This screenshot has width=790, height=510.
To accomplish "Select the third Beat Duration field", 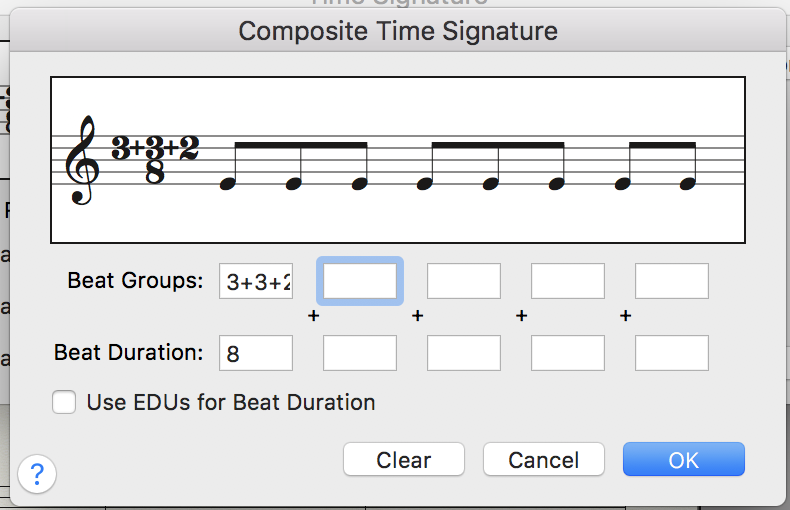I will 464,353.
